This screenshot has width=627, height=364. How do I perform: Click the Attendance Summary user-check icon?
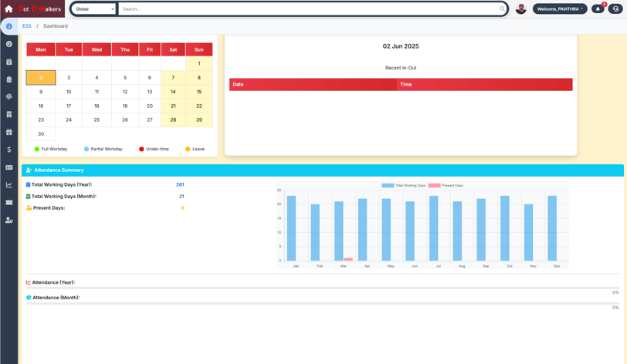[x=29, y=170]
